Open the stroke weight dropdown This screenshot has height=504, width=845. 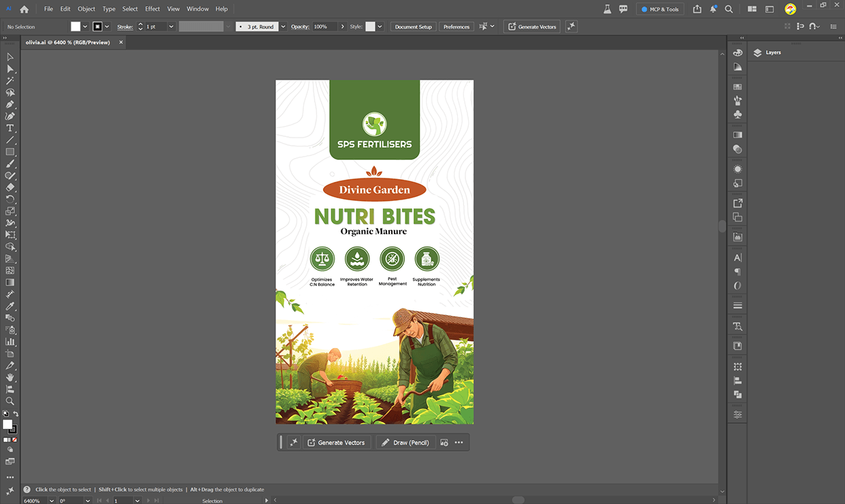[x=171, y=27]
